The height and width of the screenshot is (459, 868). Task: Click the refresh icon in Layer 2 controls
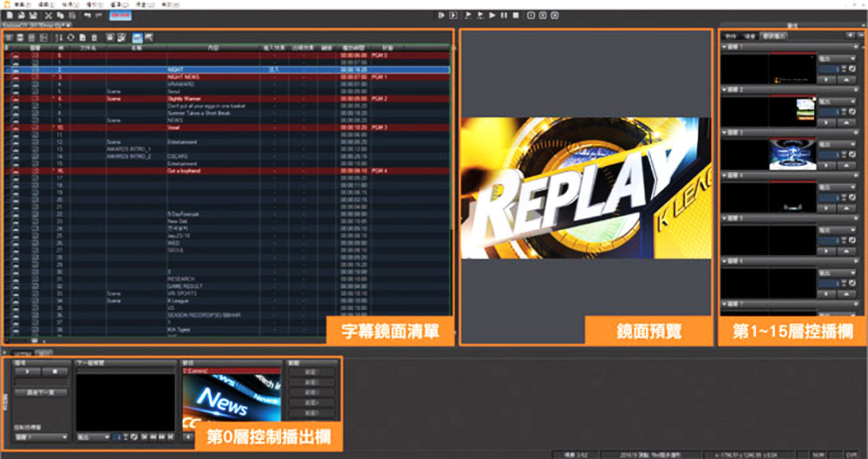(x=852, y=113)
